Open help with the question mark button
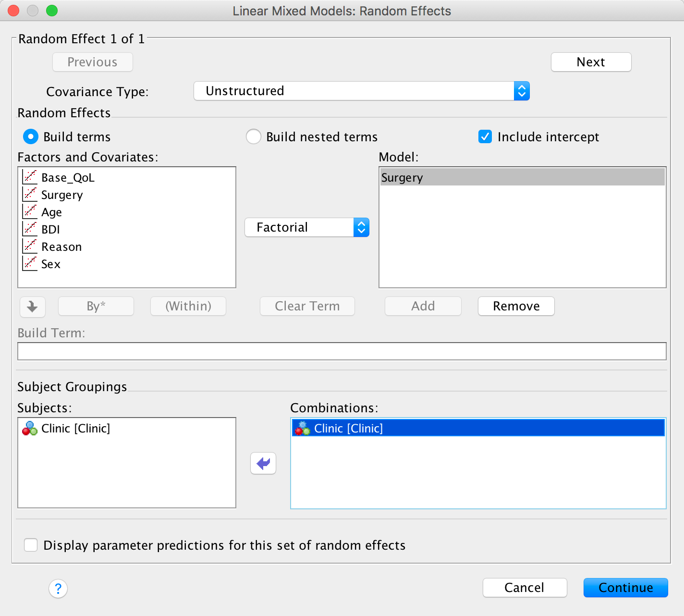The width and height of the screenshot is (684, 616). point(58,588)
